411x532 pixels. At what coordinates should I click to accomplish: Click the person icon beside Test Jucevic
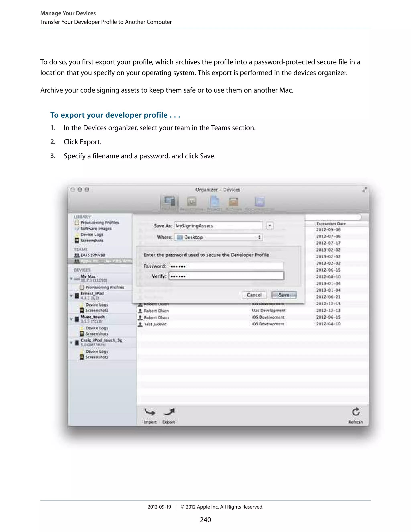140,324
